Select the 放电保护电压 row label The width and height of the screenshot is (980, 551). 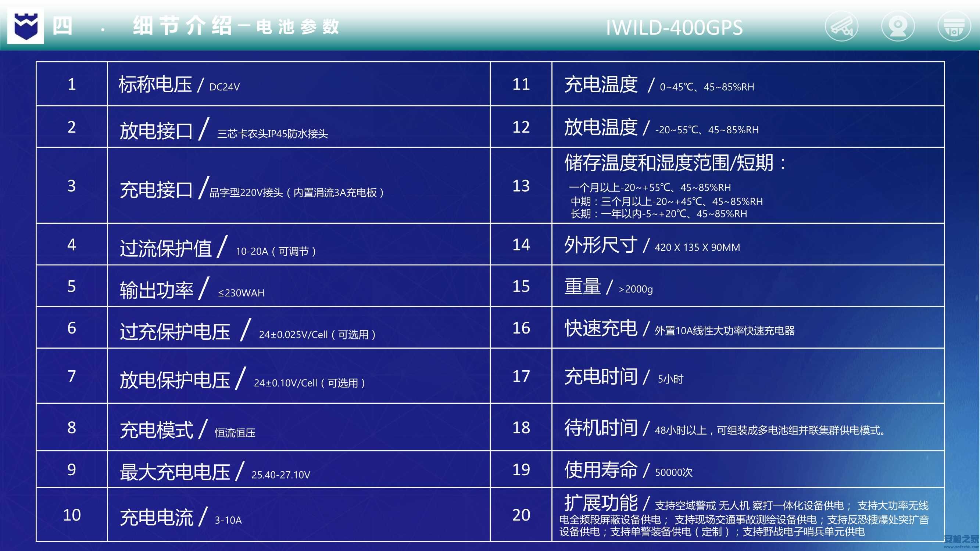pyautogui.click(x=175, y=380)
